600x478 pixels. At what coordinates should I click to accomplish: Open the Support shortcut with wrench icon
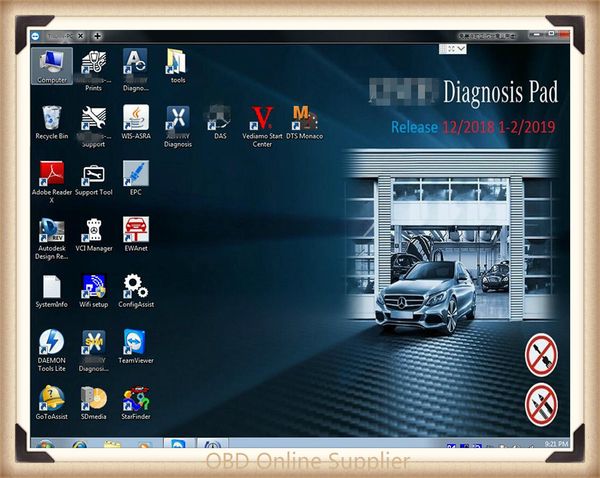[93, 127]
